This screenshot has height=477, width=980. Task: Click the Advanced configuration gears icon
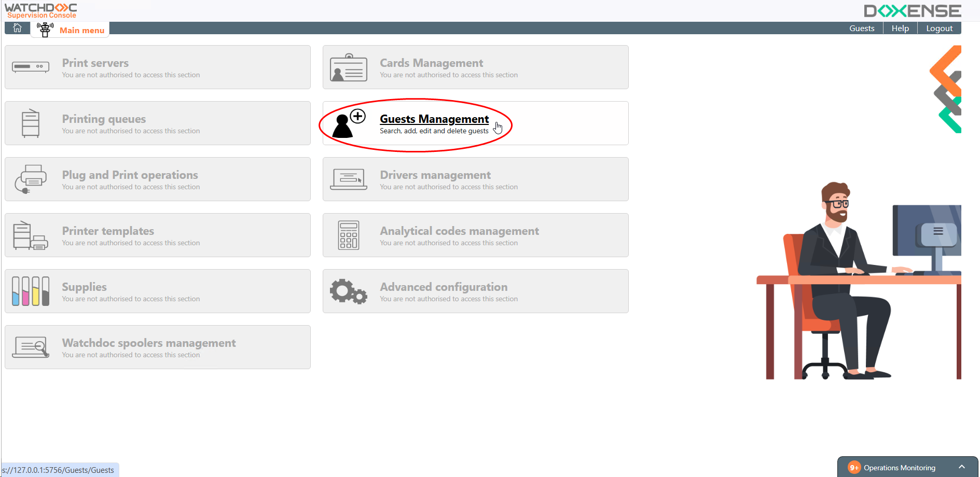(x=348, y=291)
